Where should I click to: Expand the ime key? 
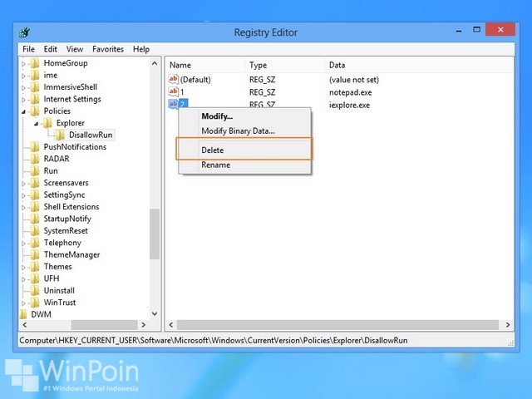pyautogui.click(x=23, y=76)
